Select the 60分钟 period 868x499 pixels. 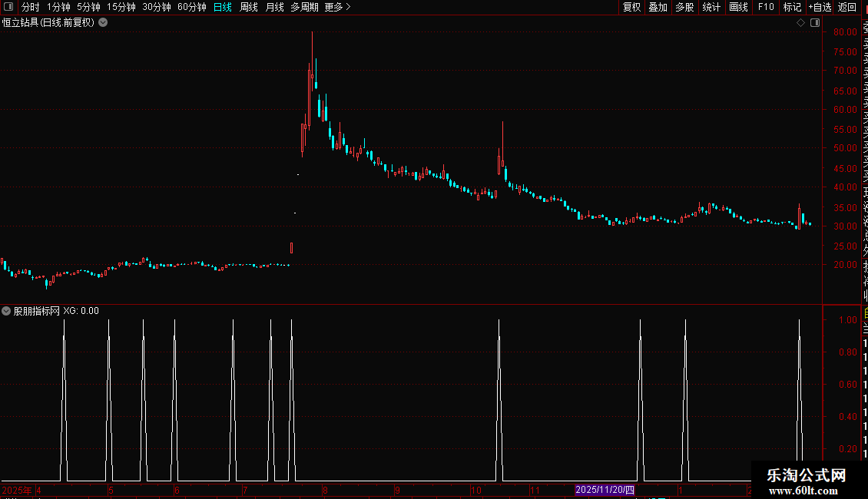(x=192, y=7)
